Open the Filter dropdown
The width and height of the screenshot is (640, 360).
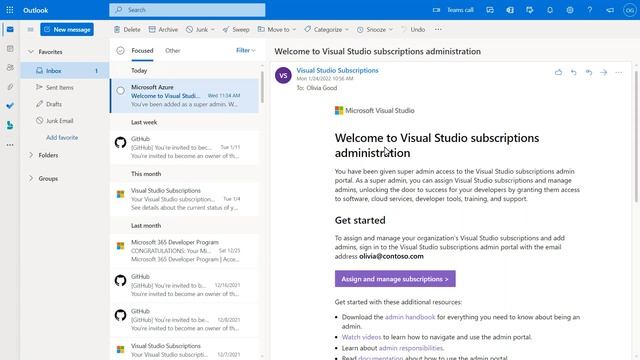246,50
